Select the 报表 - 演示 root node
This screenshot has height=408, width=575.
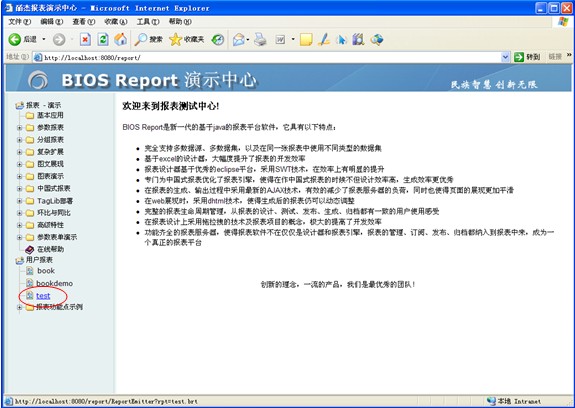tap(43, 105)
